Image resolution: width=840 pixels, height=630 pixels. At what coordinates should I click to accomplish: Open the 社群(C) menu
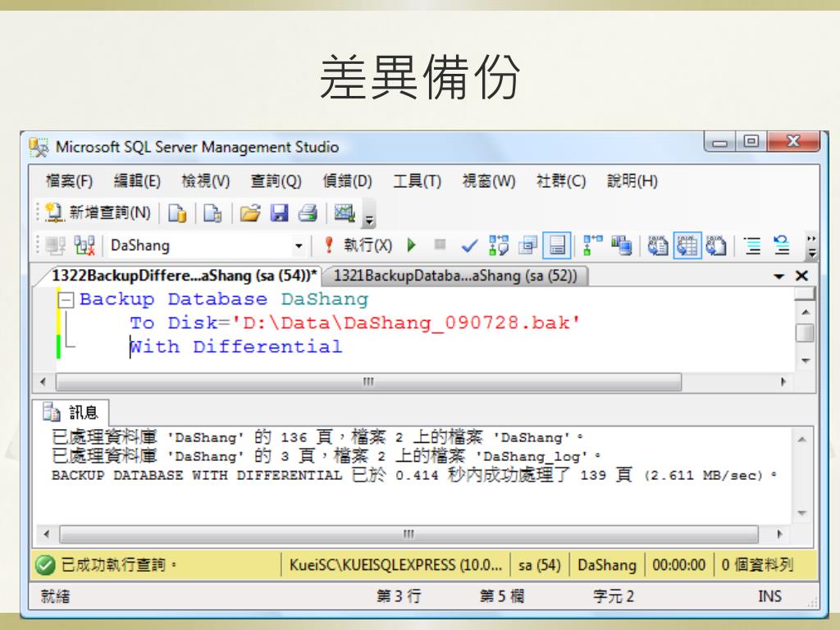pyautogui.click(x=561, y=181)
